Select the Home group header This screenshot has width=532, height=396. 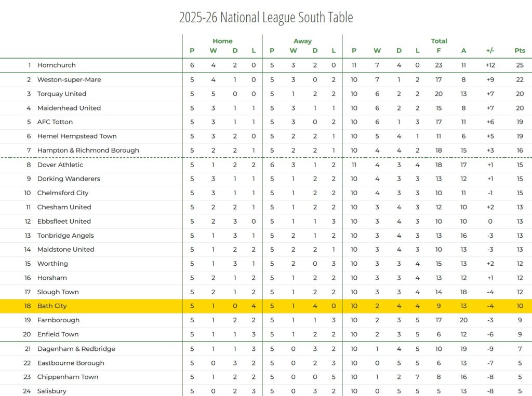(x=222, y=41)
